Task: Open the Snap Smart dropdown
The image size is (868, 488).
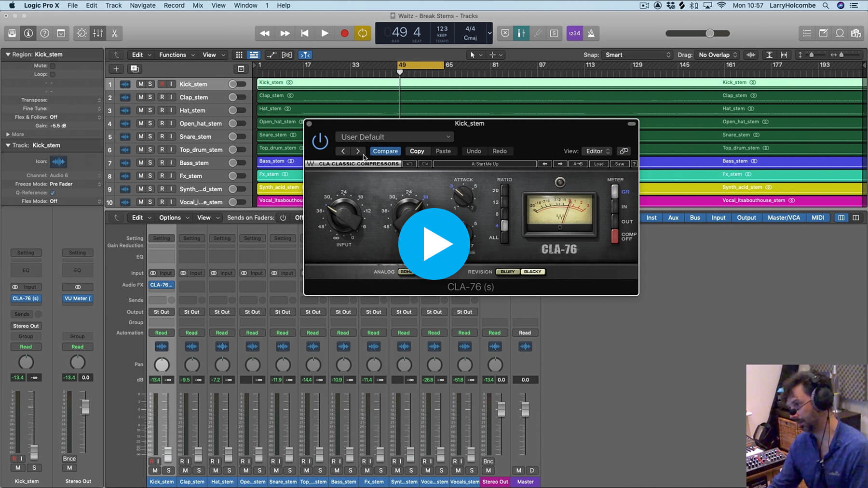Action: pyautogui.click(x=638, y=55)
